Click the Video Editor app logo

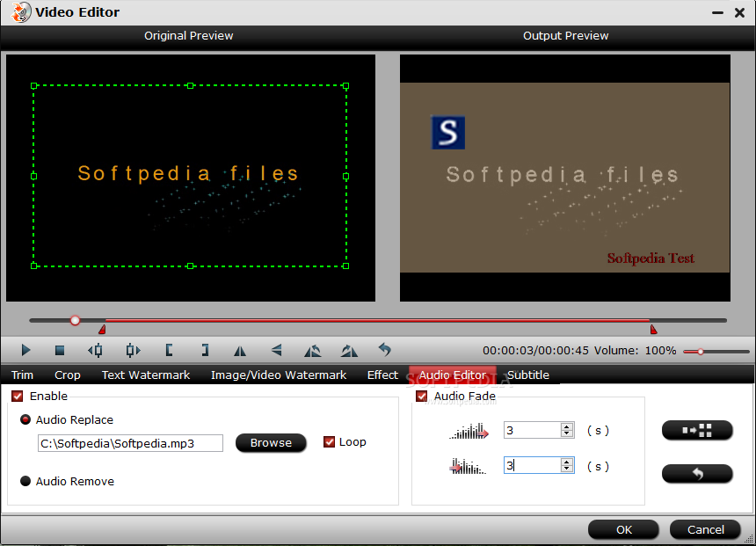click(21, 12)
